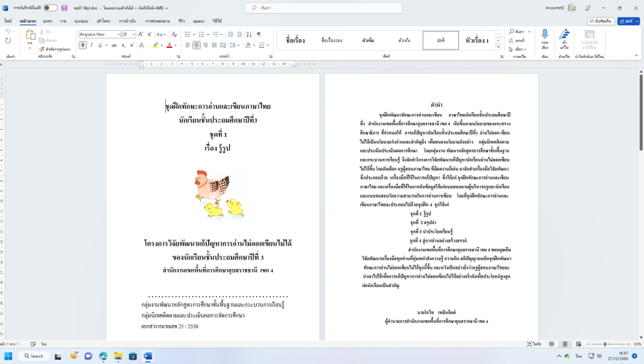The width and height of the screenshot is (644, 364).
Task: Center align the paragraph
Action: [x=196, y=45]
